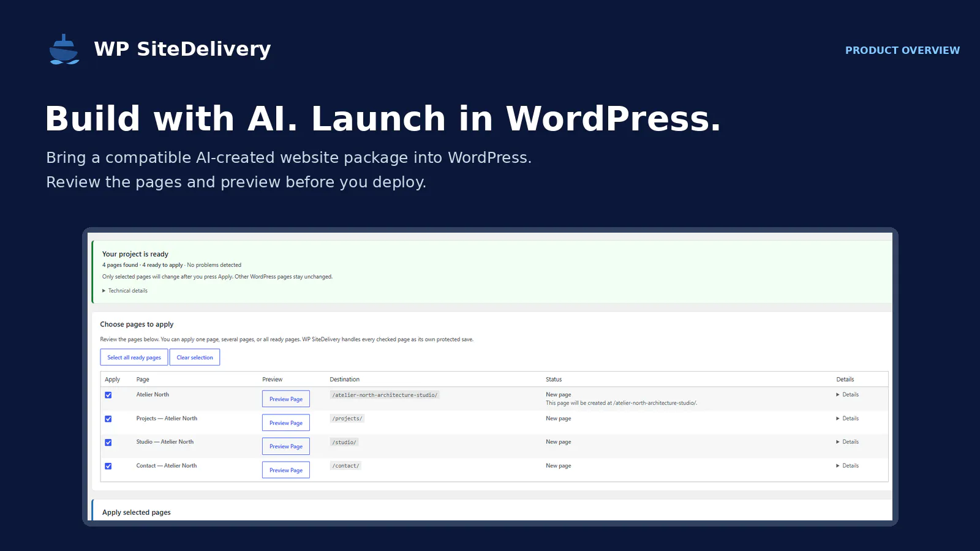Click the Clear selection button

point(195,358)
